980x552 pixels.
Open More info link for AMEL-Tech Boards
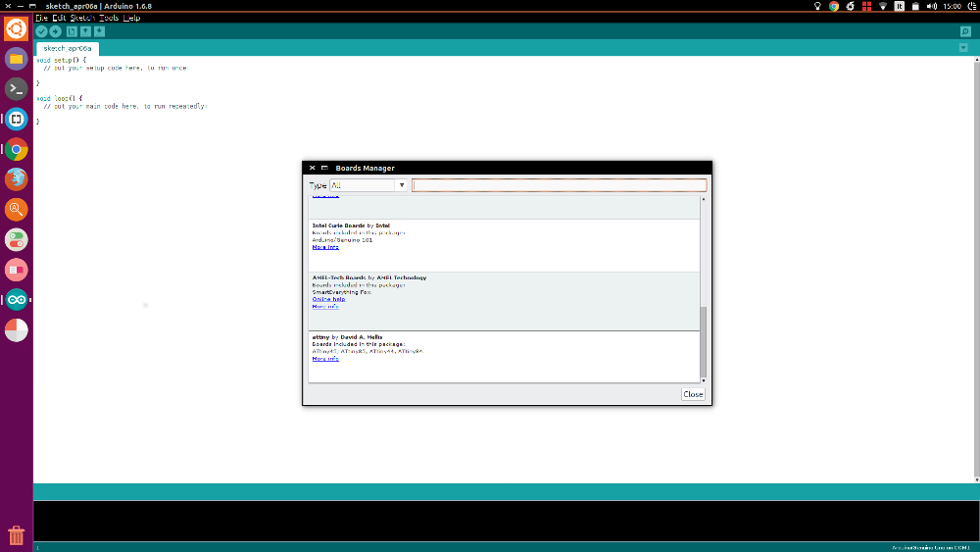coord(325,307)
